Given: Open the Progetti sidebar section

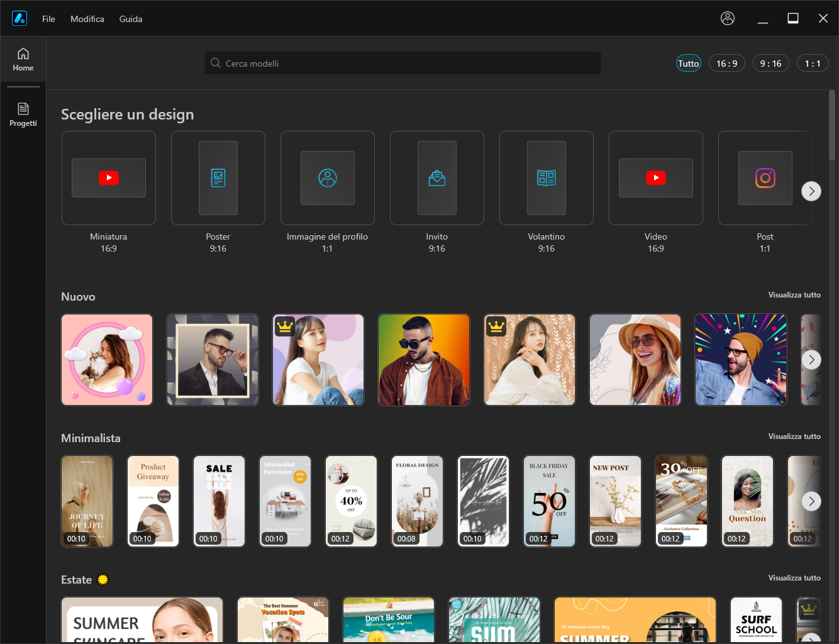Looking at the screenshot, I should coord(23,115).
